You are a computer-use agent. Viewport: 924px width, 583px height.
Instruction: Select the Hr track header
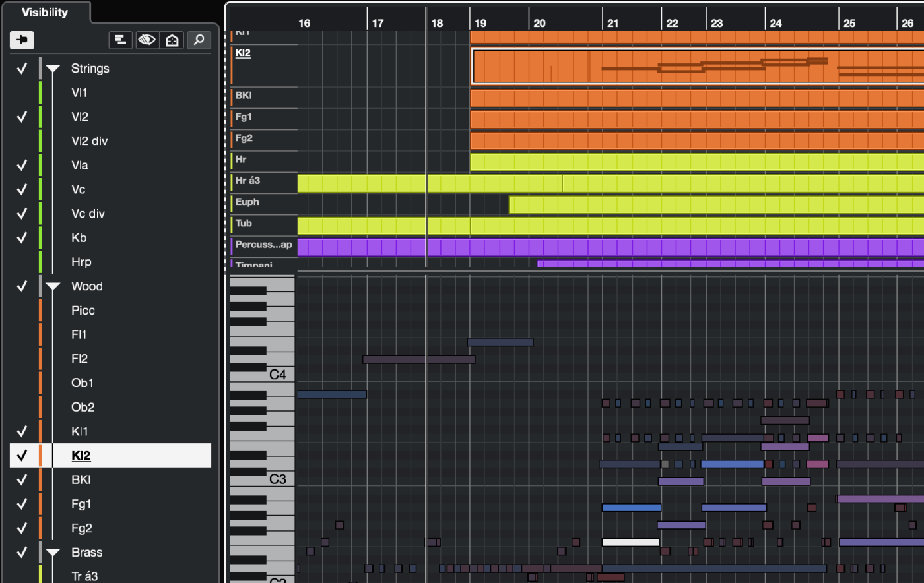tap(264, 162)
